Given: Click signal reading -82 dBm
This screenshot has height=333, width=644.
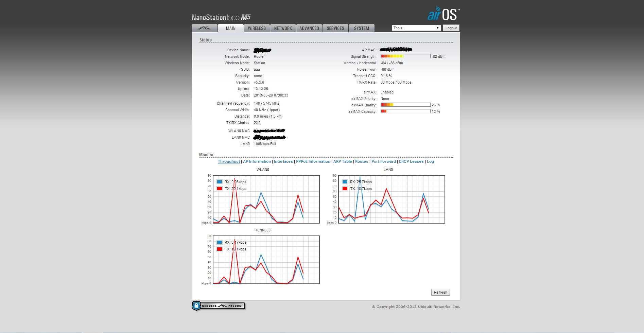Looking at the screenshot, I should point(438,56).
